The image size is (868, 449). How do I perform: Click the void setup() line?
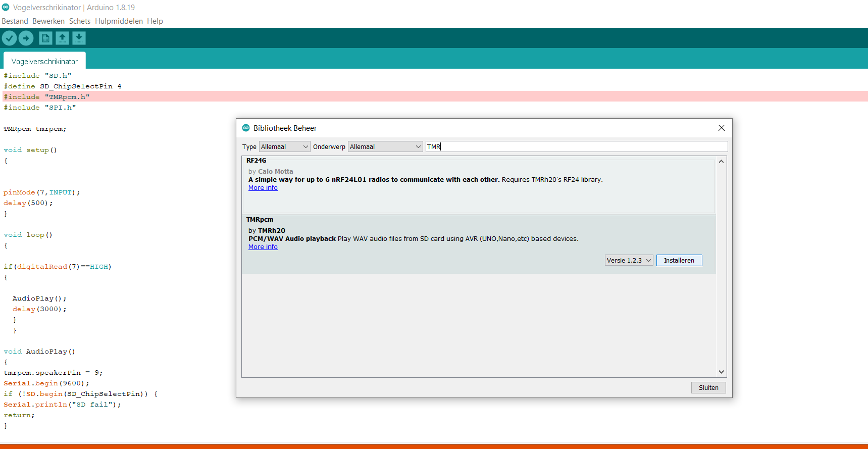pos(30,149)
